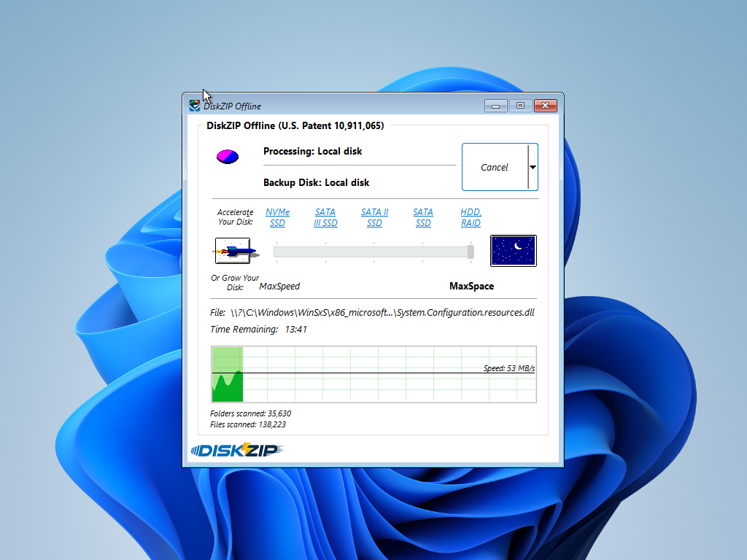Viewport: 747px width, 560px height.
Task: Click the U.S. Patent group title
Action: coord(295,125)
